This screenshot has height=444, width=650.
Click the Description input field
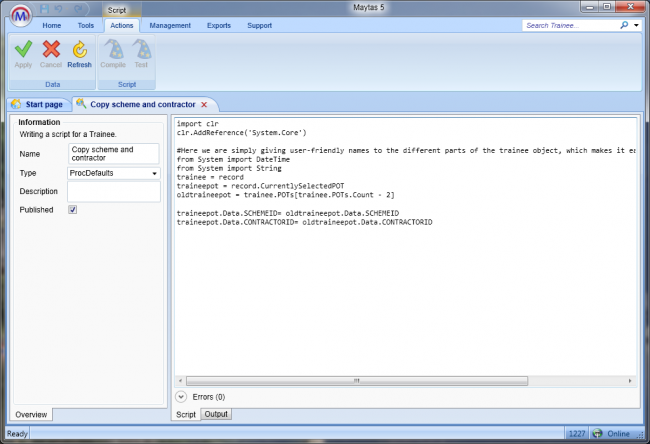tap(114, 192)
